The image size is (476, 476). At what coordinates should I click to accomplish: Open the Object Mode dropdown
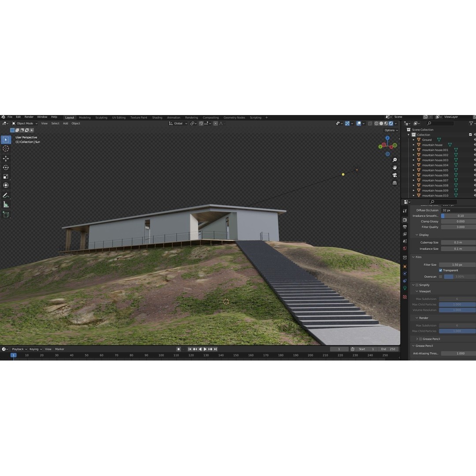[25, 123]
